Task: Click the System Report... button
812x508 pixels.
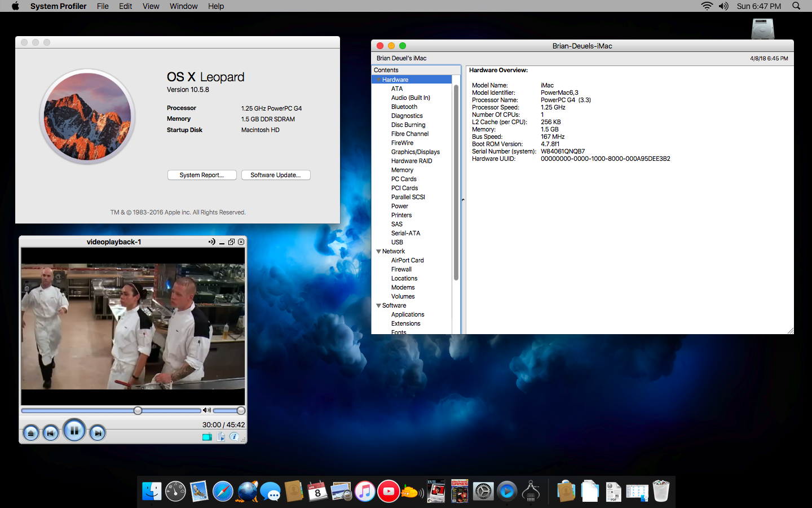Action: pyautogui.click(x=201, y=175)
